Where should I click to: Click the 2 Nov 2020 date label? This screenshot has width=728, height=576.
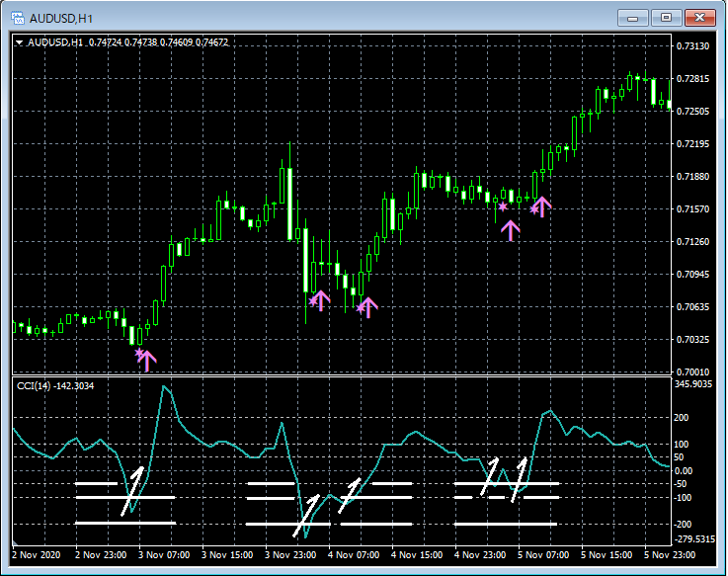pos(37,555)
